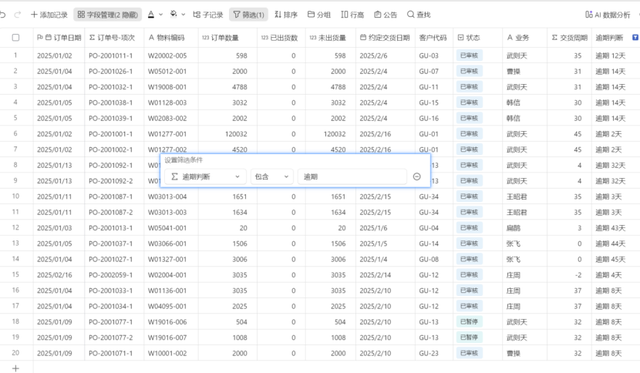Viewport: 640px width, 373px height.
Task: Click the undo arrow icon
Action: [3, 15]
